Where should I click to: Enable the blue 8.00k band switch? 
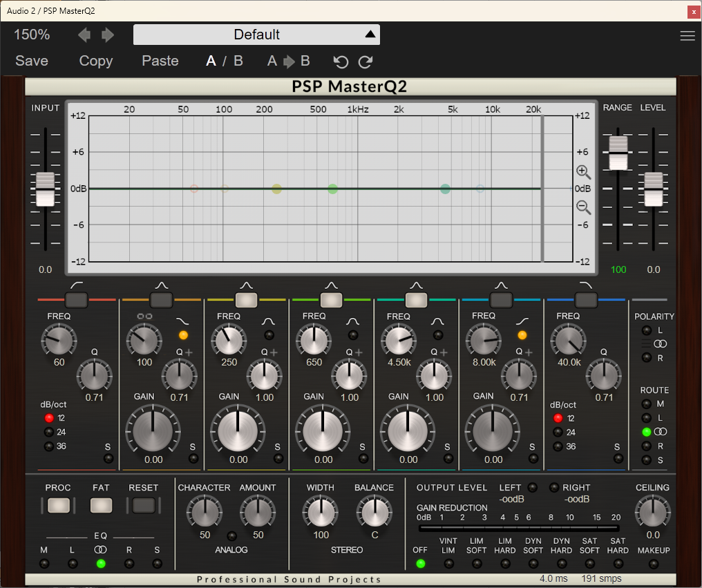point(501,300)
